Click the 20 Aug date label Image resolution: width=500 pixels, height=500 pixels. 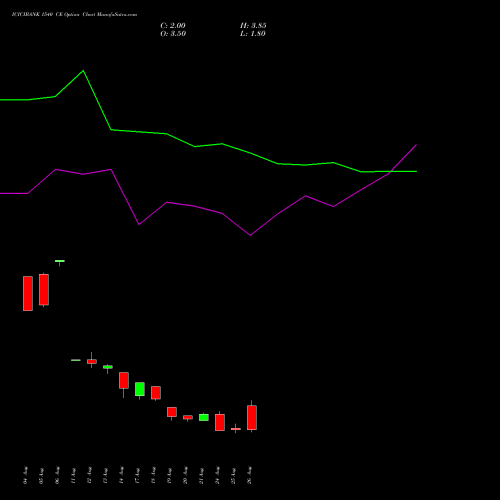click(x=186, y=475)
